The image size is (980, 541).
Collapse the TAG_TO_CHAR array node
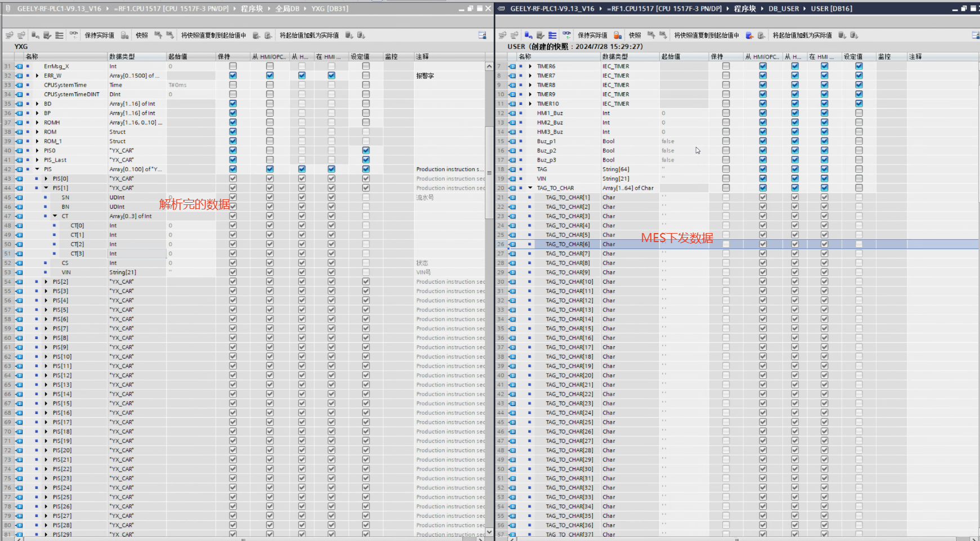pos(530,188)
